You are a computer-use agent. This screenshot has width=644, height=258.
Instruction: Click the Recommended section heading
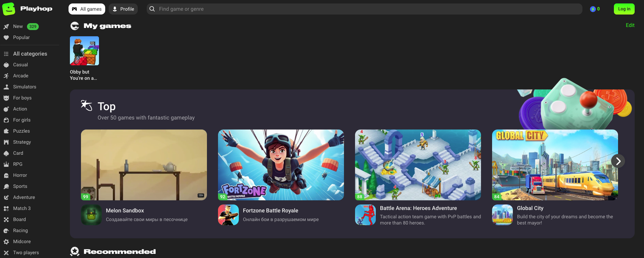[120, 251]
